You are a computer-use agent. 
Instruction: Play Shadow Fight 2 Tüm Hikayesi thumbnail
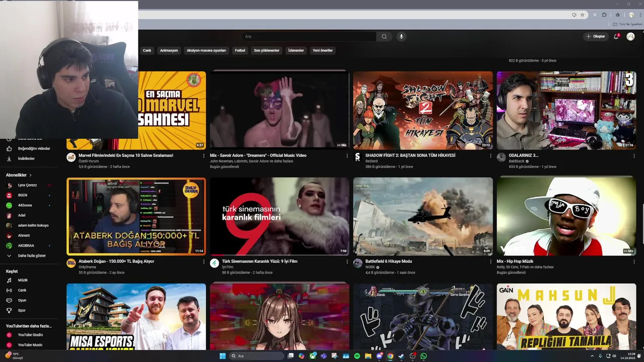(423, 110)
